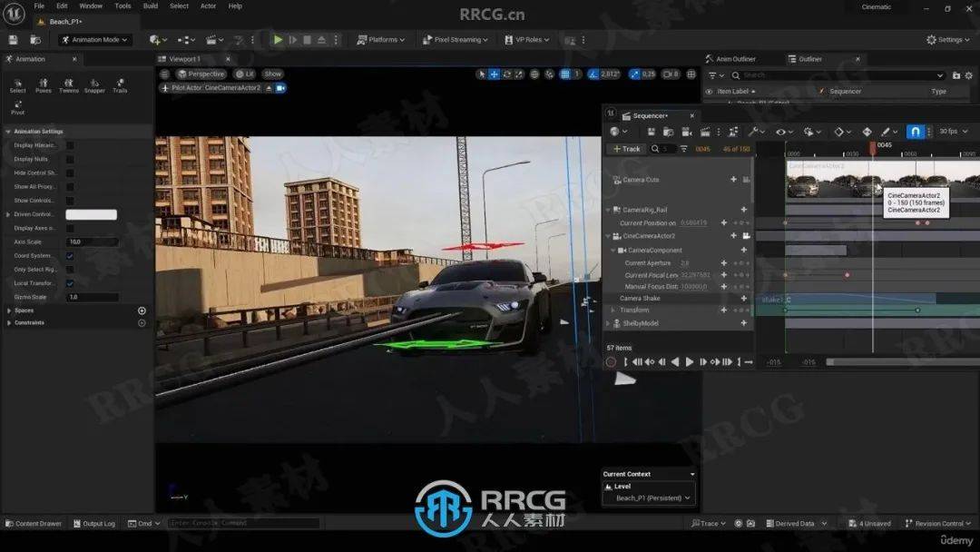Uncheck the Local Transform checkbox
Viewport: 980px width, 552px height.
[70, 283]
